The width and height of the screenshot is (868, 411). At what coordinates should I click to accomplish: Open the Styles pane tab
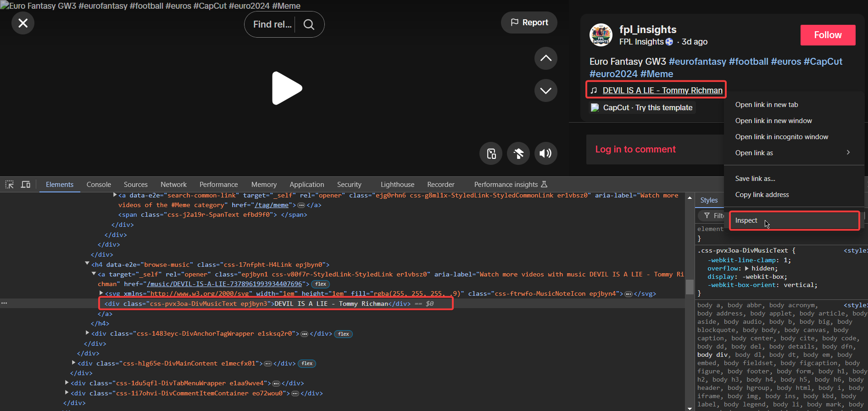[709, 200]
